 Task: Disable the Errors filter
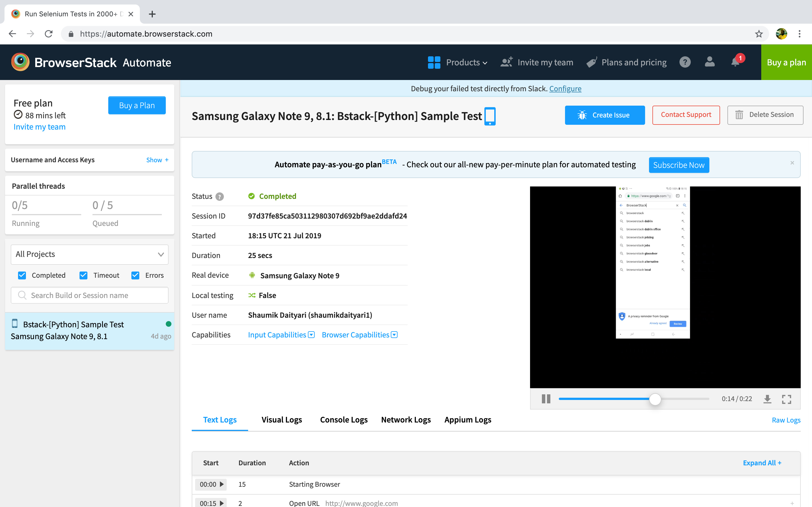pyautogui.click(x=135, y=275)
